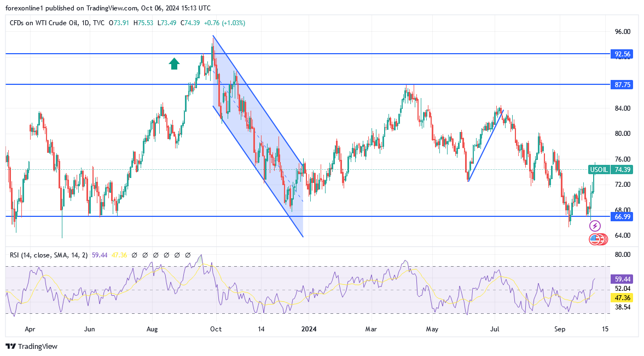Click the close value C74.39

coord(190,23)
